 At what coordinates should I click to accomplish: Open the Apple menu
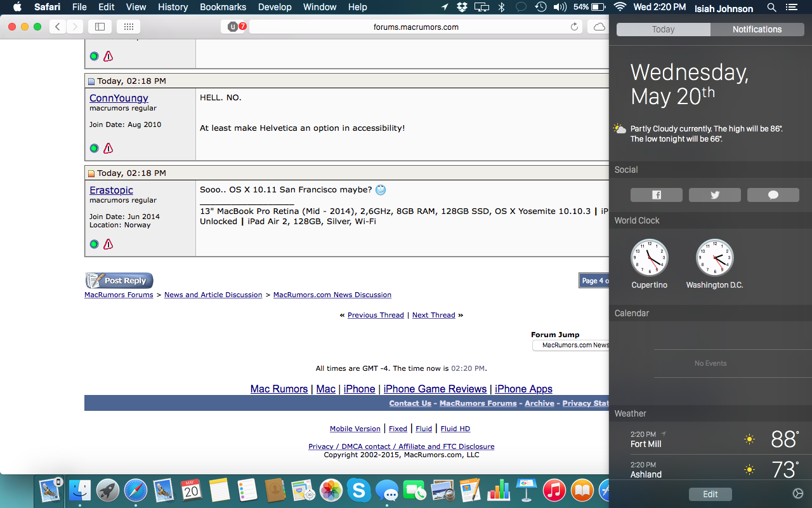click(x=17, y=7)
